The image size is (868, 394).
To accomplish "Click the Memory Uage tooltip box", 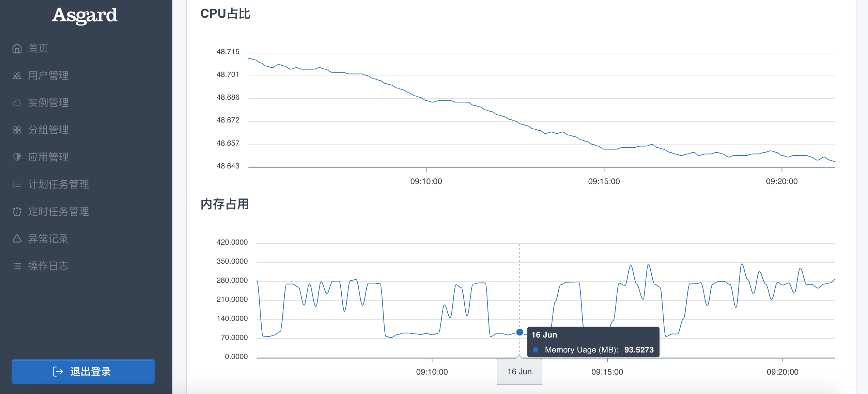I will [593, 342].
